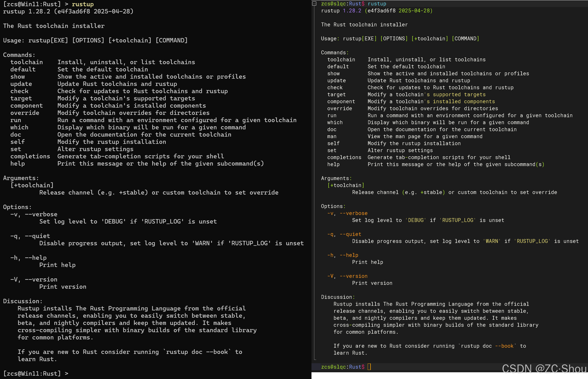Click the 'Discussion:' heading in right terminal

(x=338, y=297)
